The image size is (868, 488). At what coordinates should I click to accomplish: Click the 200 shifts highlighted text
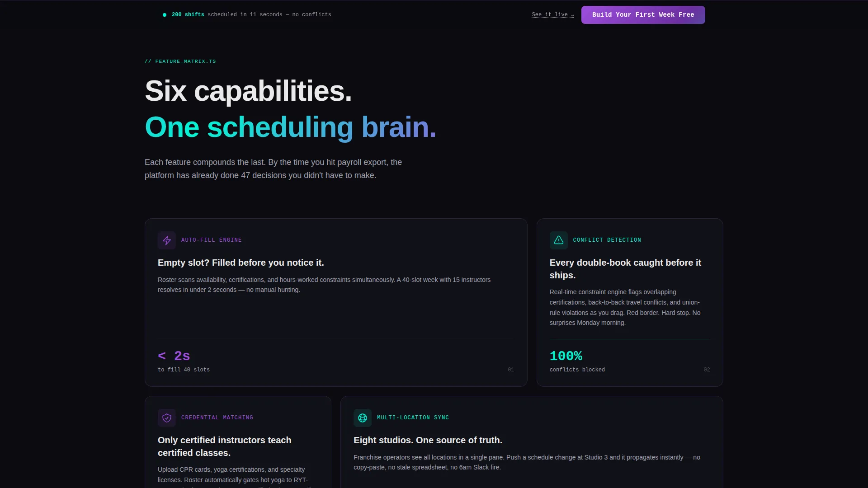pyautogui.click(x=188, y=15)
